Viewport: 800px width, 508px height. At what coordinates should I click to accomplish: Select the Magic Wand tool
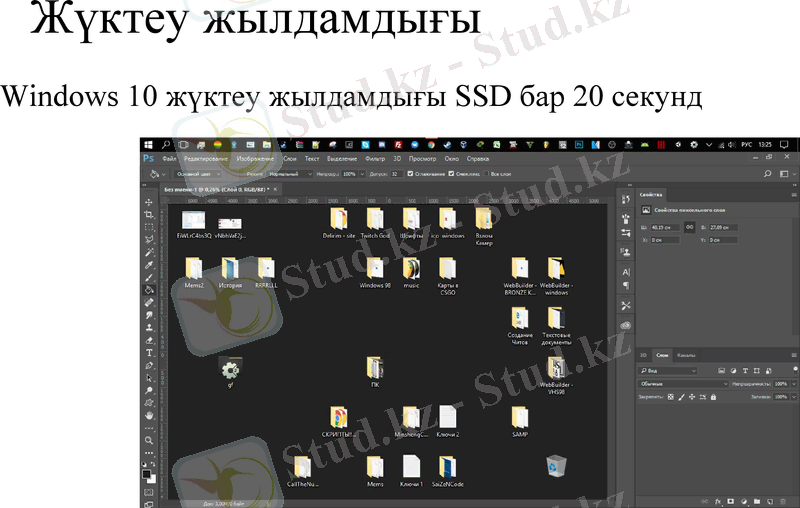pos(148,252)
